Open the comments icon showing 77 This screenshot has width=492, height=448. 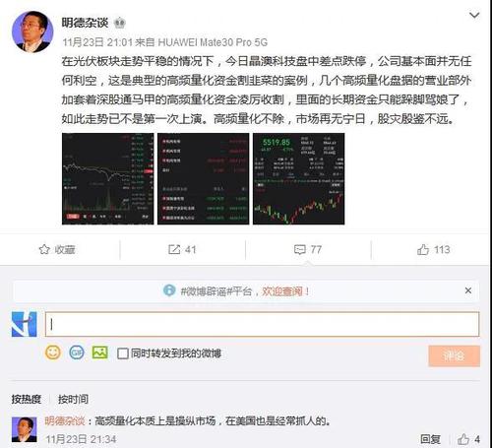click(x=300, y=250)
